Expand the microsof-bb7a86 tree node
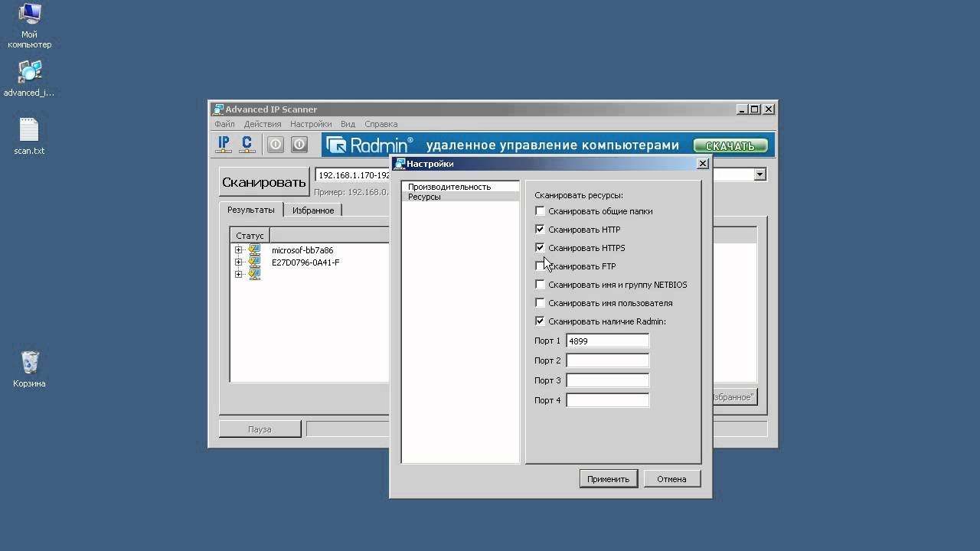 point(238,250)
